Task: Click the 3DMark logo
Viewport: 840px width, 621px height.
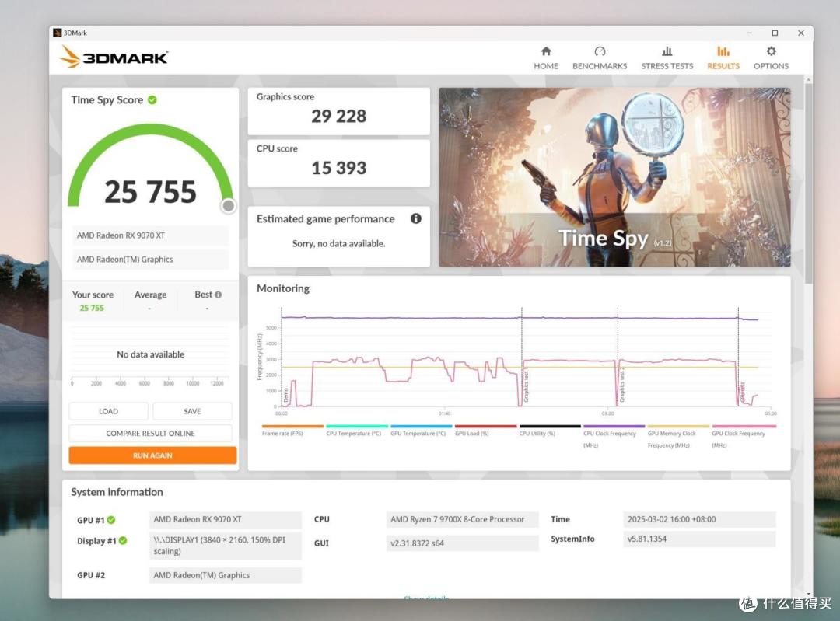Action: point(114,57)
